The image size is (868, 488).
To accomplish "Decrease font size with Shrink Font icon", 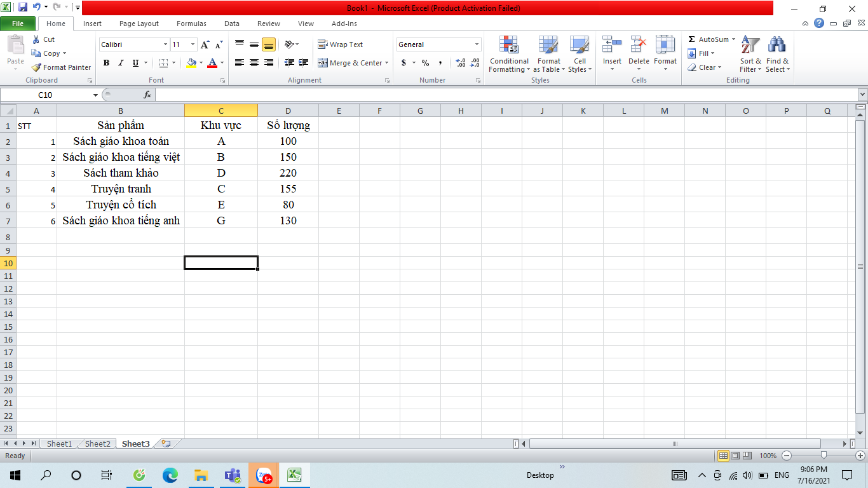I will (219, 44).
